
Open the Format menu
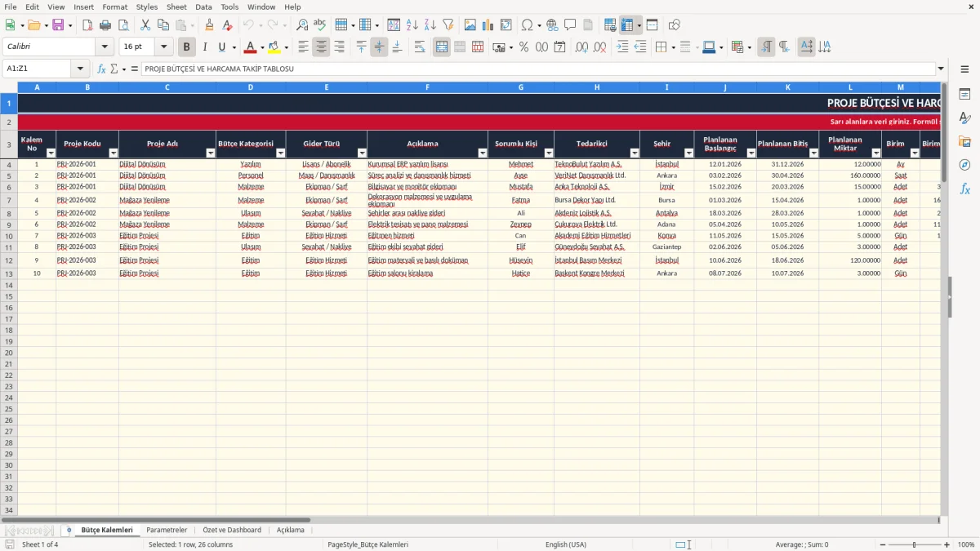tap(114, 7)
